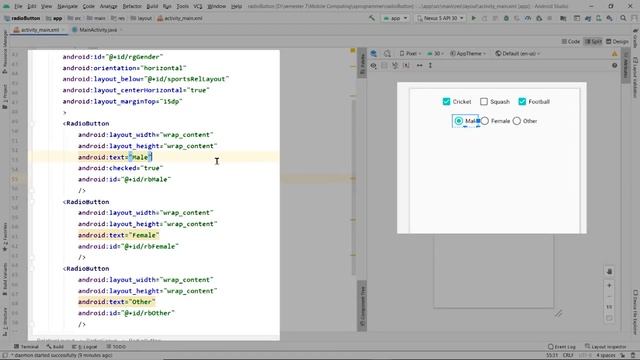Image resolution: width=640 pixels, height=360 pixels.
Task: Open the app run configuration dropdown
Action: coord(395,18)
